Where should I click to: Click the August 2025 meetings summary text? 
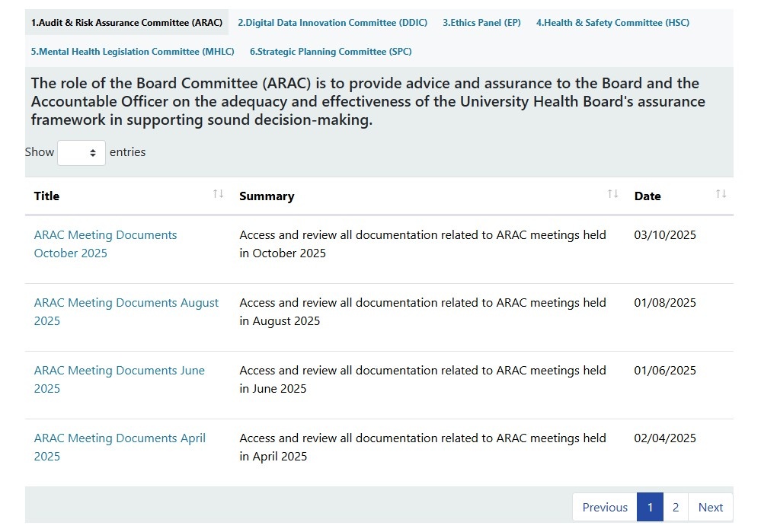pyautogui.click(x=423, y=312)
